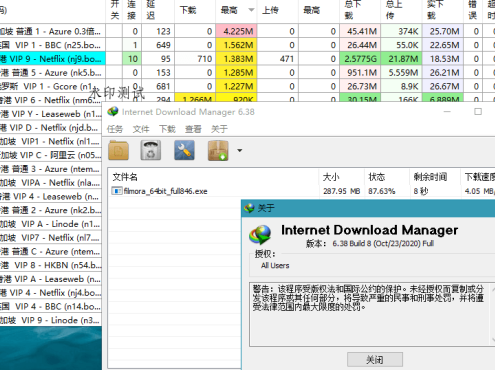Screen dimensions: 495x370
Task: Select the 普通 C - Azure (ntem server
Action: [x=51, y=251]
